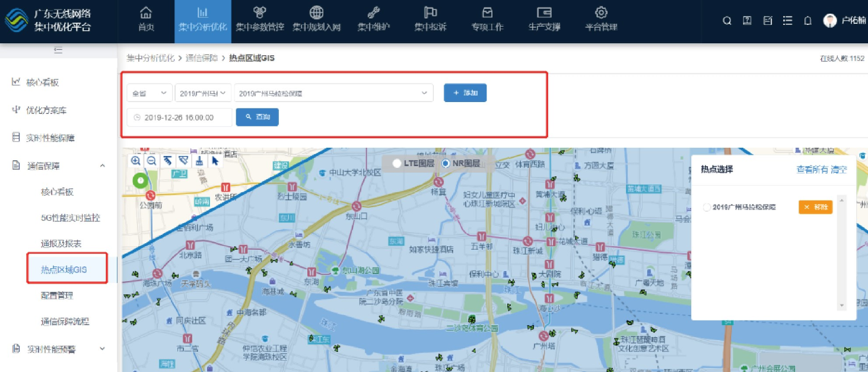Click the blue 添加 button
The width and height of the screenshot is (868, 372).
click(x=465, y=93)
